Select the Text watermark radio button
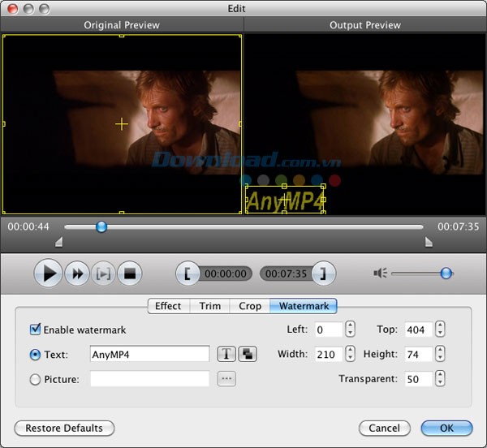Screen dimensions: 487x448 35,355
